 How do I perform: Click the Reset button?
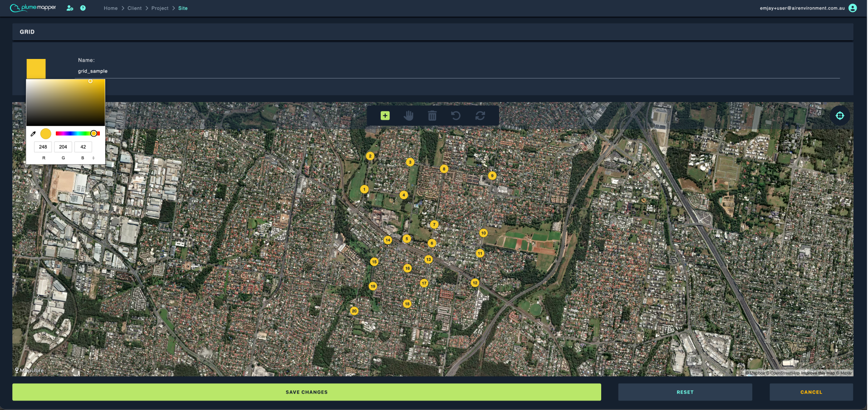(685, 392)
